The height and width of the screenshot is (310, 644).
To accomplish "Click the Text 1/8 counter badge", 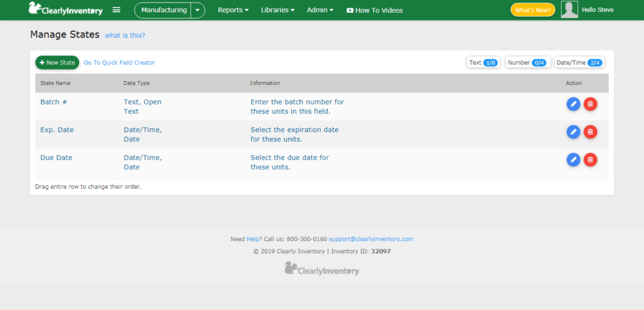I will click(x=483, y=63).
